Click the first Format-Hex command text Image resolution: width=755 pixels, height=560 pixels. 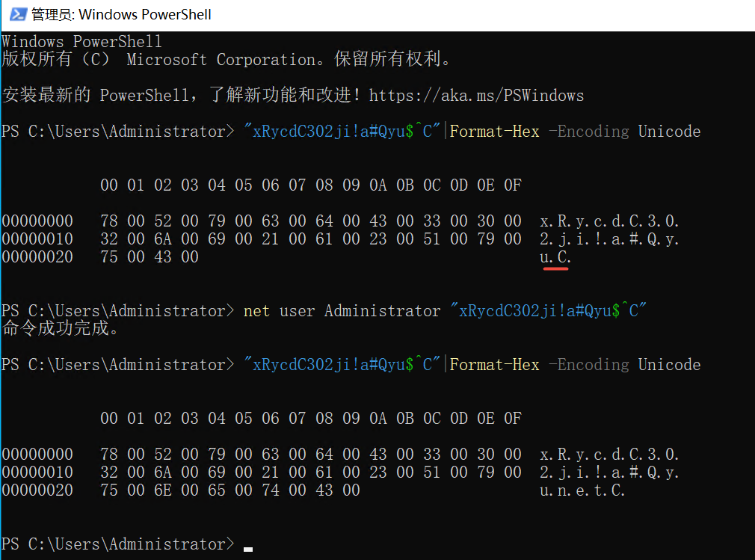coord(495,132)
